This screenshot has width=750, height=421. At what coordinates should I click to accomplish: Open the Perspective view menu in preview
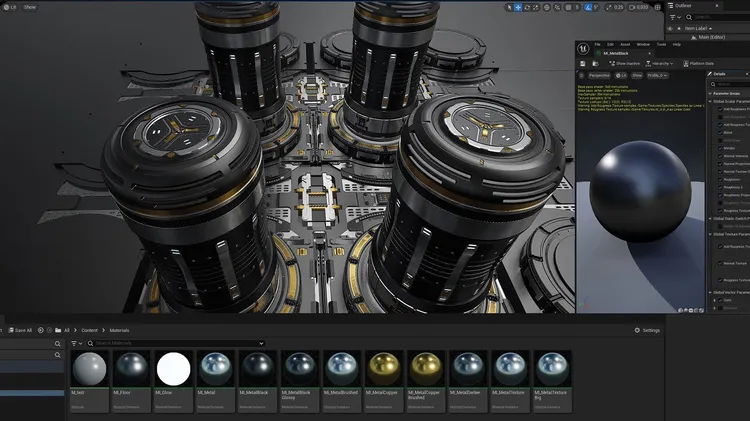pos(599,76)
